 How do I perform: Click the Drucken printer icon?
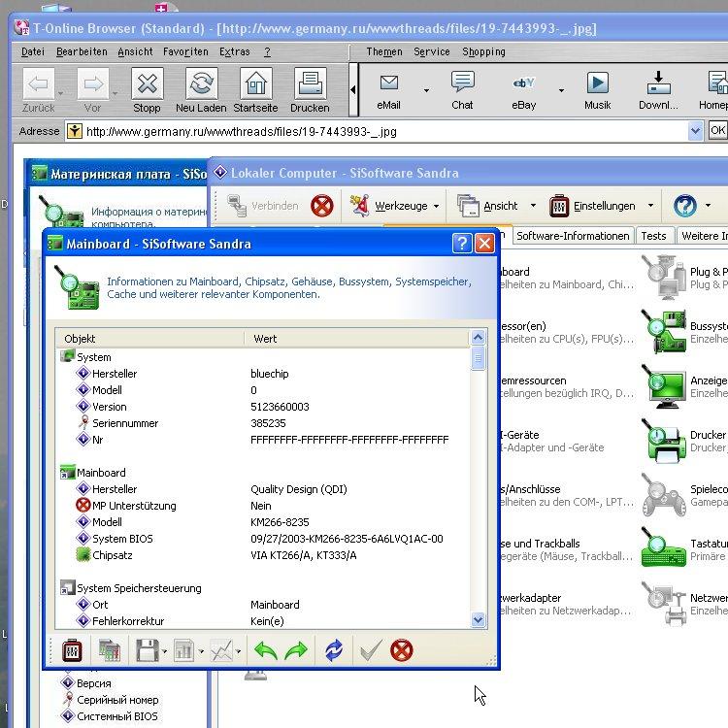(310, 90)
